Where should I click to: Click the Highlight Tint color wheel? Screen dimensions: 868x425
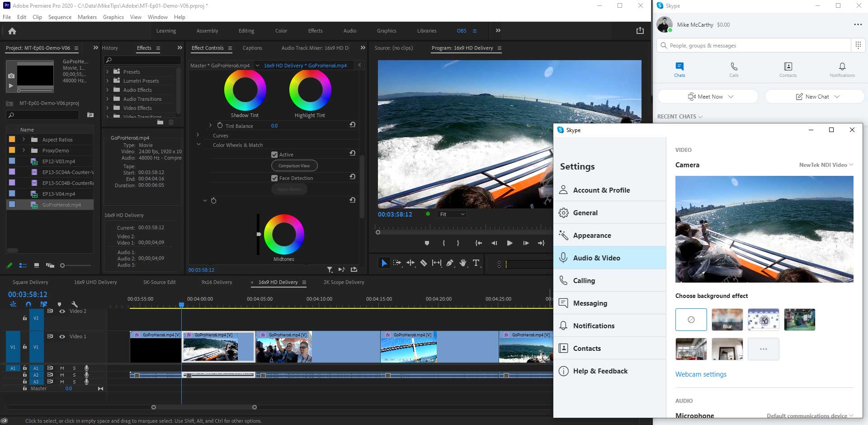pyautogui.click(x=310, y=90)
